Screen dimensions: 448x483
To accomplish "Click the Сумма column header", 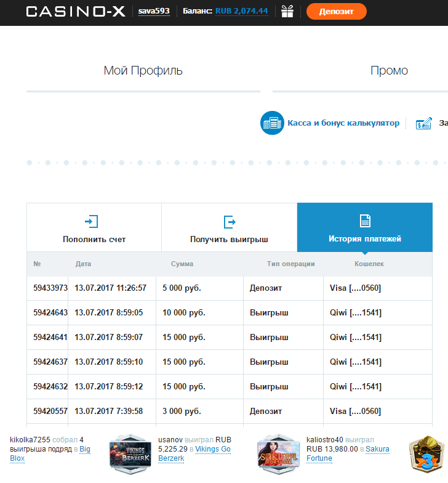I will pyautogui.click(x=182, y=264).
